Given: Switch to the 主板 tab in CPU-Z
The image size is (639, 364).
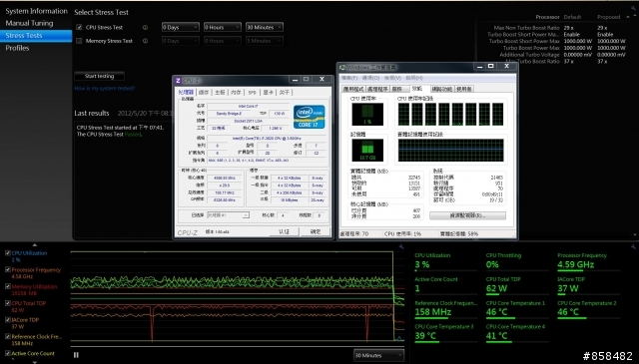Looking at the screenshot, I should pyautogui.click(x=220, y=93).
